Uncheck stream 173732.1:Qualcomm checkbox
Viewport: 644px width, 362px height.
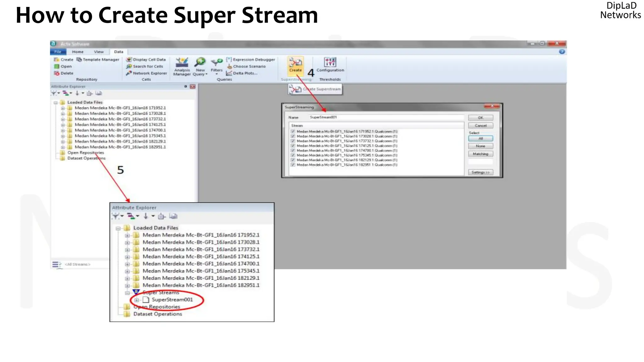293,141
